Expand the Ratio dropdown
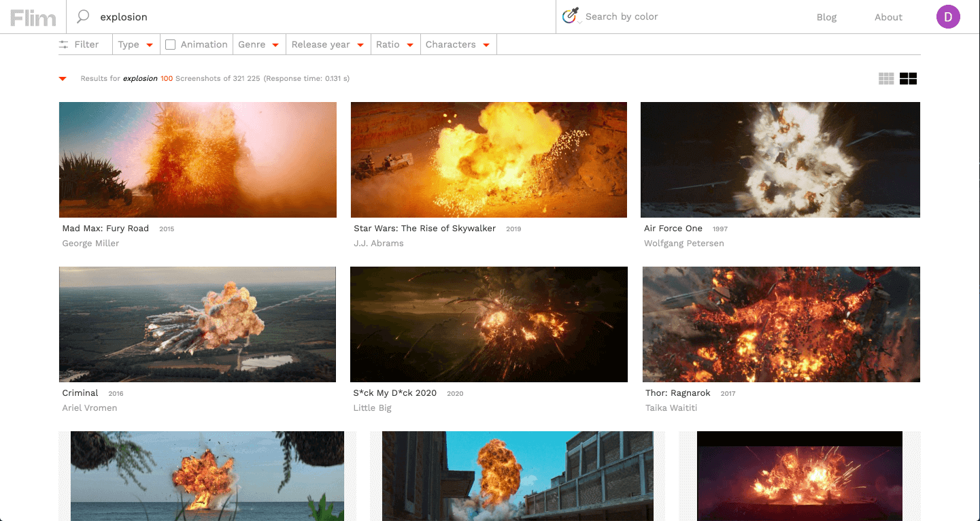 coord(395,44)
